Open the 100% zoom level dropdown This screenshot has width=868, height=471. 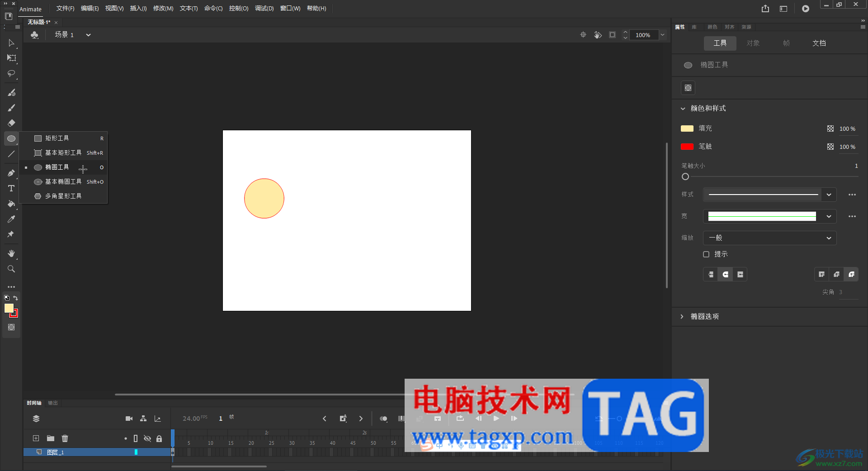pyautogui.click(x=662, y=35)
